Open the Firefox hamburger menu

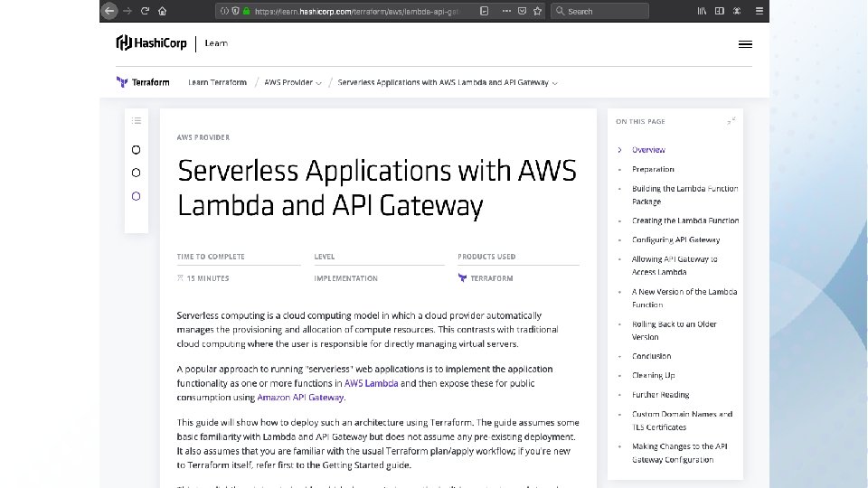(x=759, y=11)
